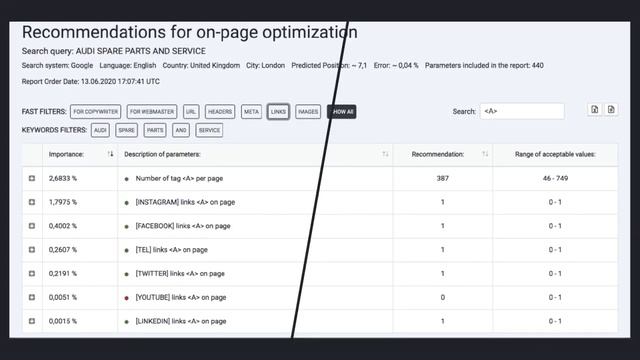This screenshot has height=360, width=640.
Task: Click the importance value 0,2607 %
Action: (63, 249)
